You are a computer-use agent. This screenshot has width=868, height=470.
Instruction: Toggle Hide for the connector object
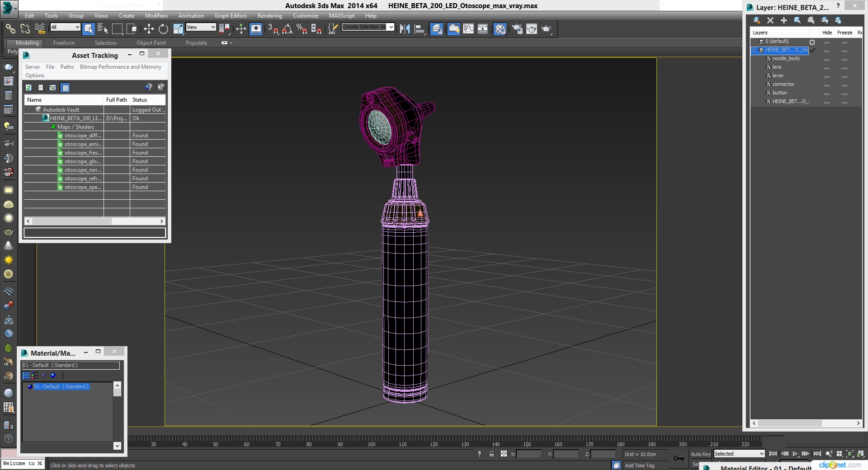pyautogui.click(x=827, y=85)
